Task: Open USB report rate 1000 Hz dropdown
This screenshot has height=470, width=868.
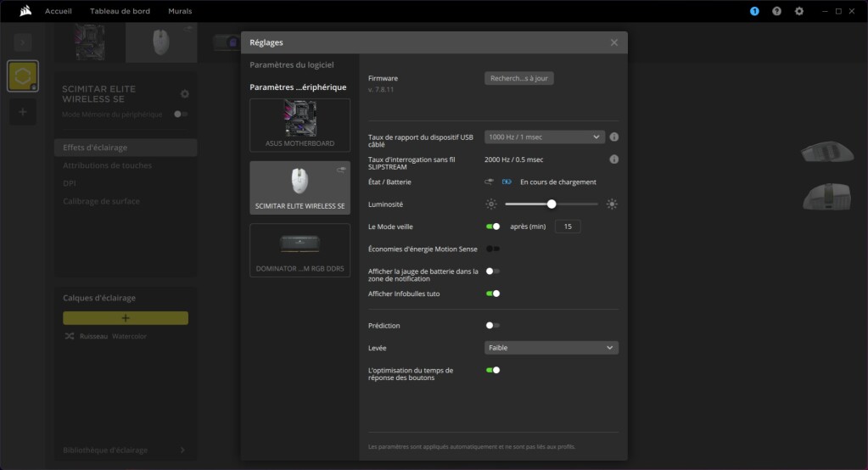Action: point(544,137)
